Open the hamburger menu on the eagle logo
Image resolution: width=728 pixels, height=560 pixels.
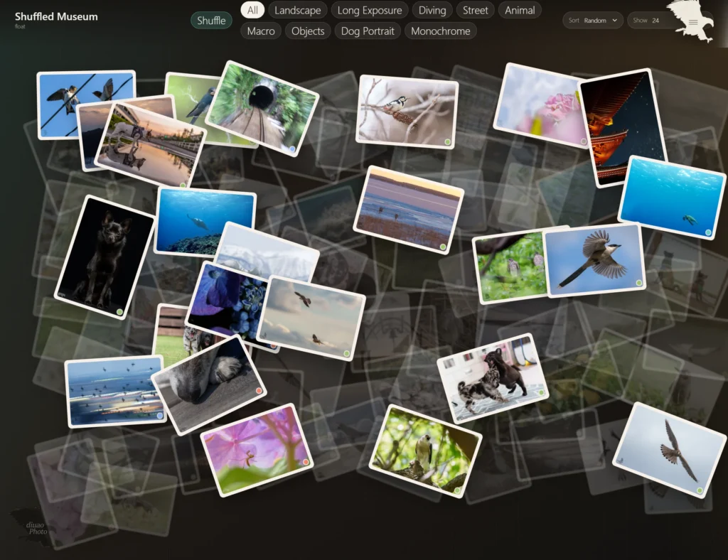(x=693, y=22)
